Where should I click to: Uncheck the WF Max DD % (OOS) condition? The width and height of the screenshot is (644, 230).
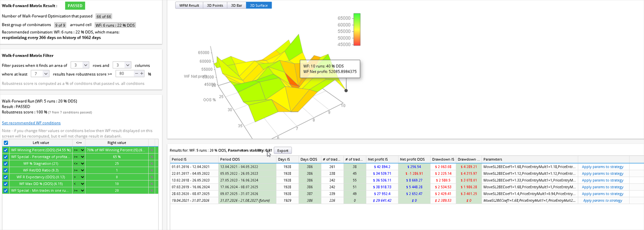[x=6, y=184]
